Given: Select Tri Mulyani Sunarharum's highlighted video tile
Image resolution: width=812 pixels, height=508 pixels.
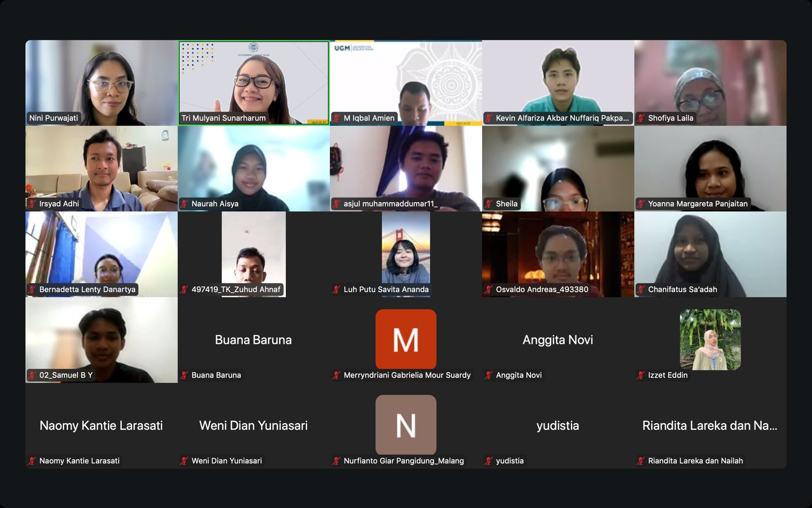Looking at the screenshot, I should point(254,83).
